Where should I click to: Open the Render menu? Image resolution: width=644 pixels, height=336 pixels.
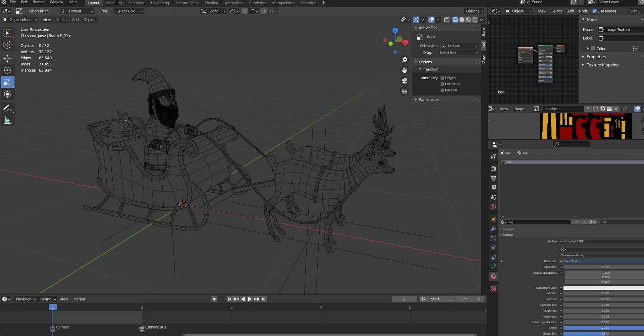pyautogui.click(x=39, y=2)
